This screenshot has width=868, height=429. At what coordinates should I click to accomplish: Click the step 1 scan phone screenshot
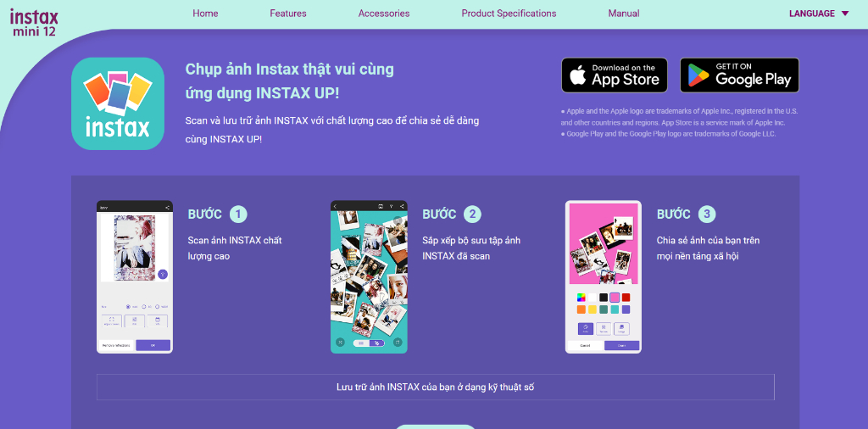click(x=135, y=276)
